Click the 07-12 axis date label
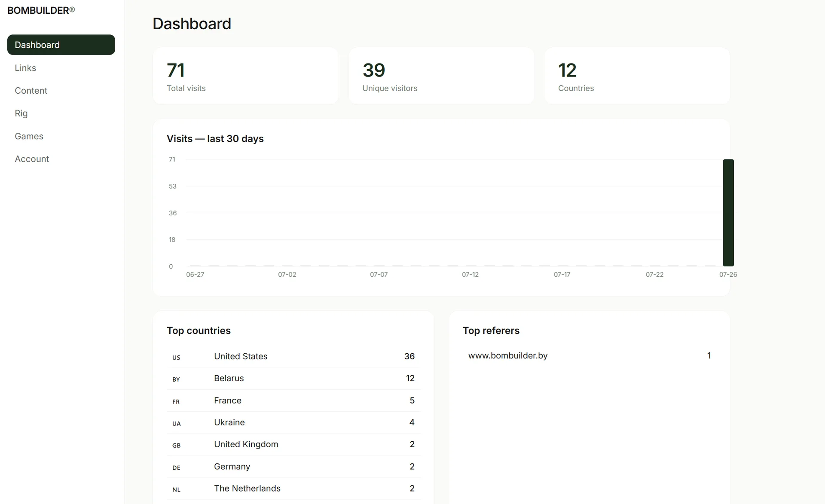Image resolution: width=825 pixels, height=504 pixels. [x=470, y=275]
